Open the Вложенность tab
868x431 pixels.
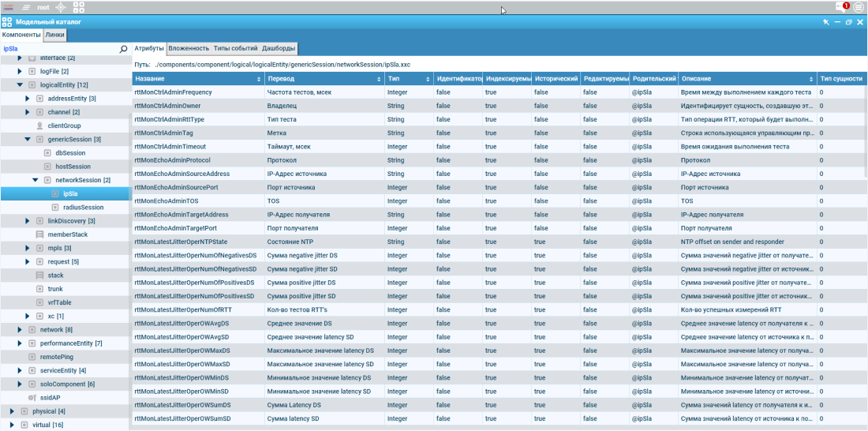pyautogui.click(x=189, y=48)
